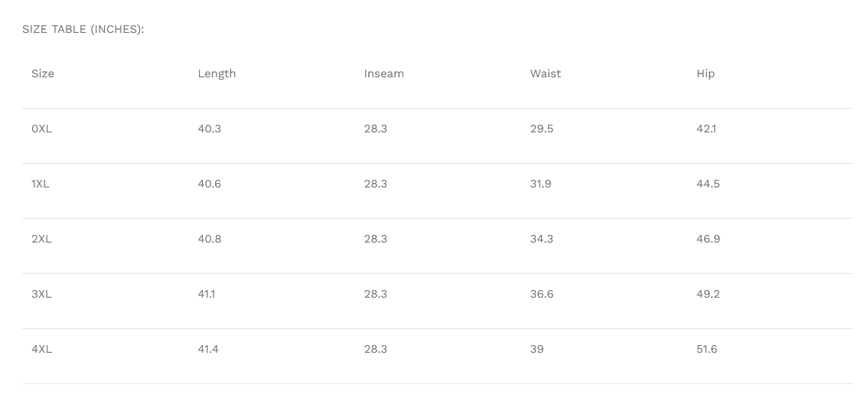Image resolution: width=868 pixels, height=414 pixels.
Task: Select the 4XL size cell
Action: click(42, 349)
